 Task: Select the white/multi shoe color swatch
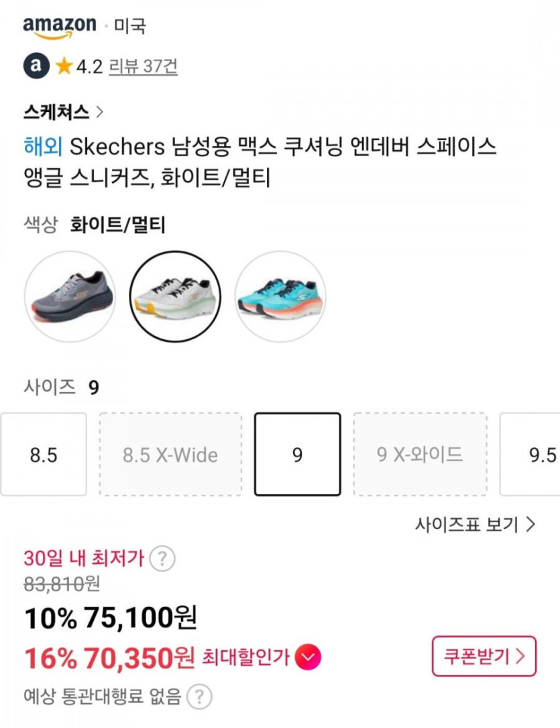coord(174,297)
